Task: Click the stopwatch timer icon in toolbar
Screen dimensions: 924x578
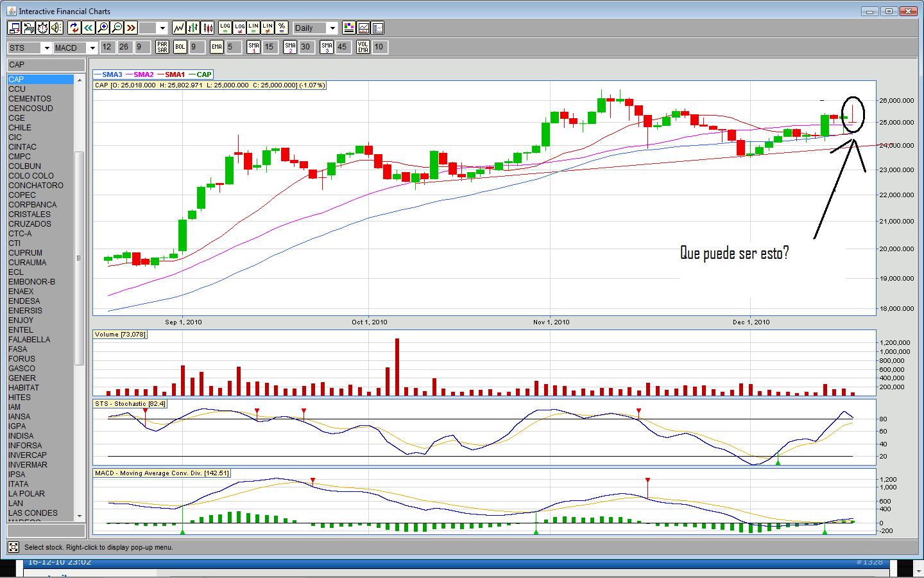Action: tap(42, 28)
